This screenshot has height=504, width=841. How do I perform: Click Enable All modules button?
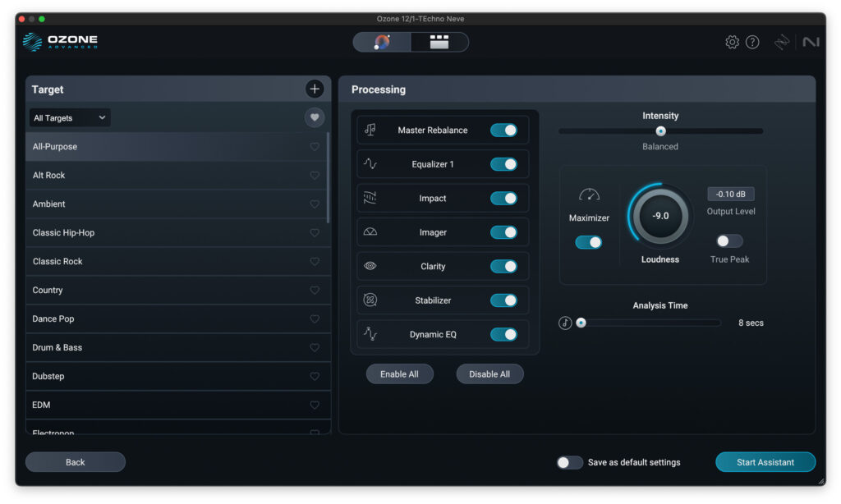(400, 373)
